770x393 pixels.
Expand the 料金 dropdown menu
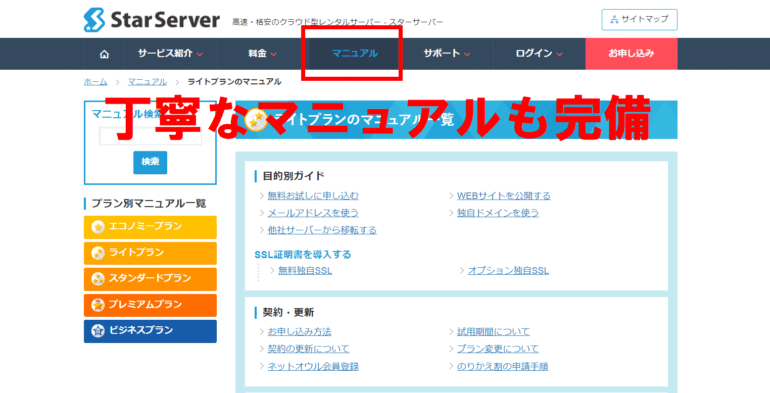(x=262, y=54)
